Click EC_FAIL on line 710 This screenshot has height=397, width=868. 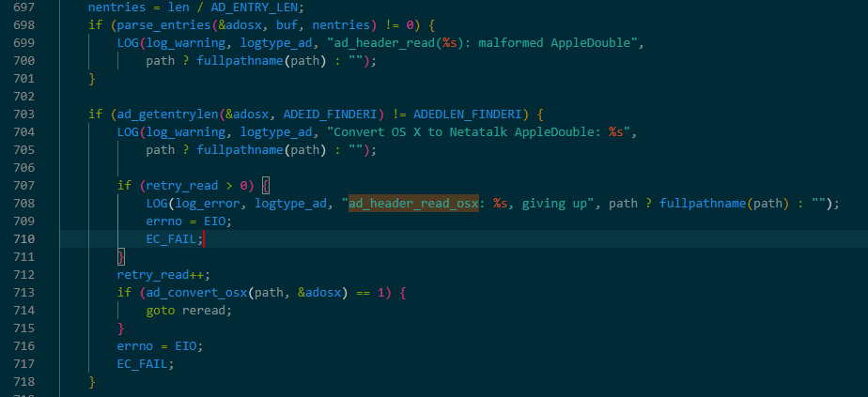pyautogui.click(x=171, y=239)
